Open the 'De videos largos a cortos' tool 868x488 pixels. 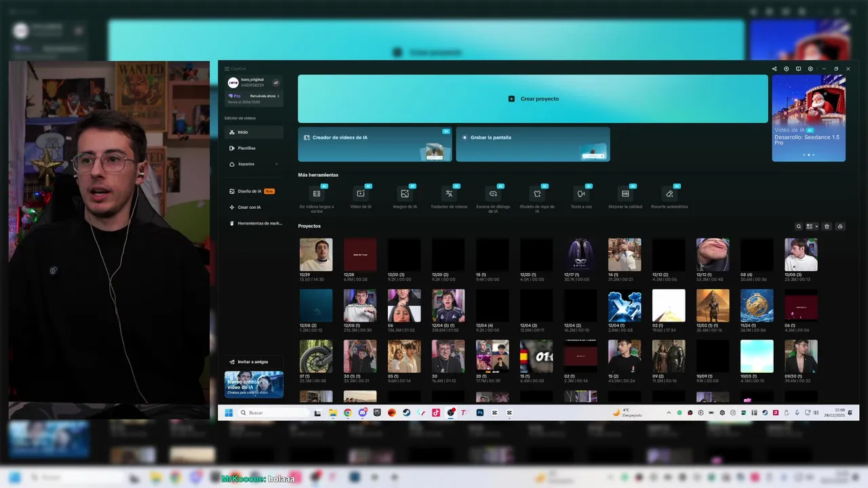(x=317, y=194)
